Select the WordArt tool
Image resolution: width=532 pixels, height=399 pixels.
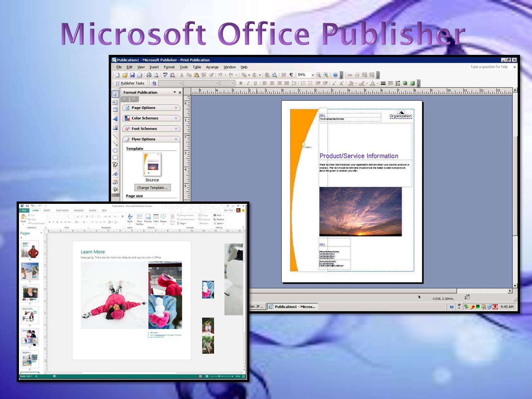[115, 119]
